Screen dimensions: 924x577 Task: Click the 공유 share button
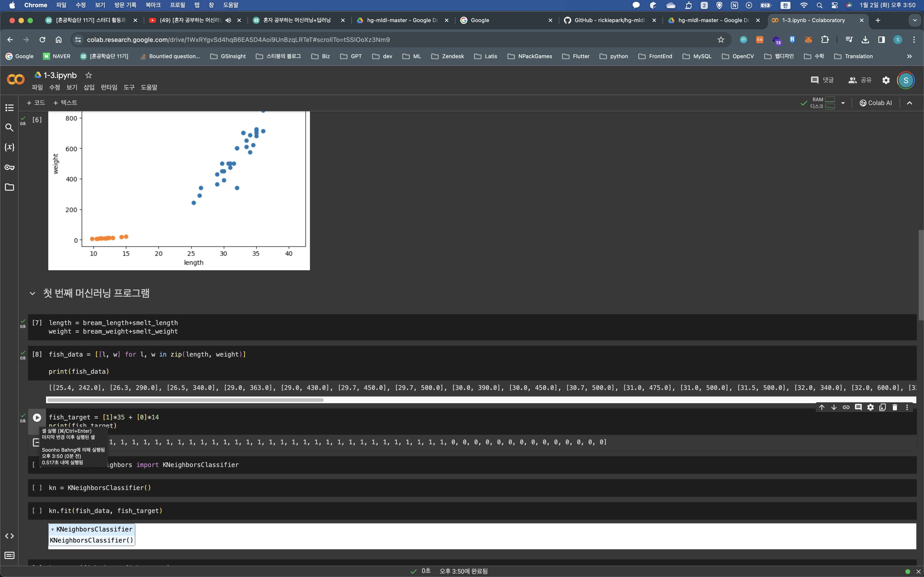coord(860,80)
